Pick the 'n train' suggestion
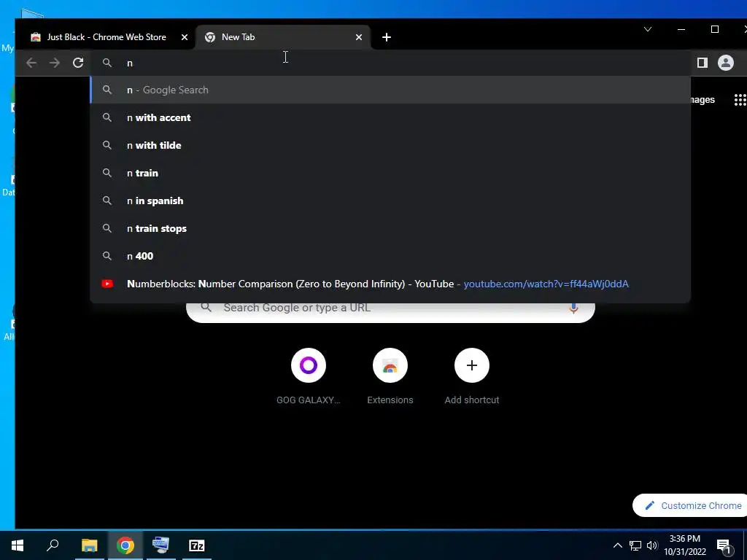The image size is (747, 560). 390,173
